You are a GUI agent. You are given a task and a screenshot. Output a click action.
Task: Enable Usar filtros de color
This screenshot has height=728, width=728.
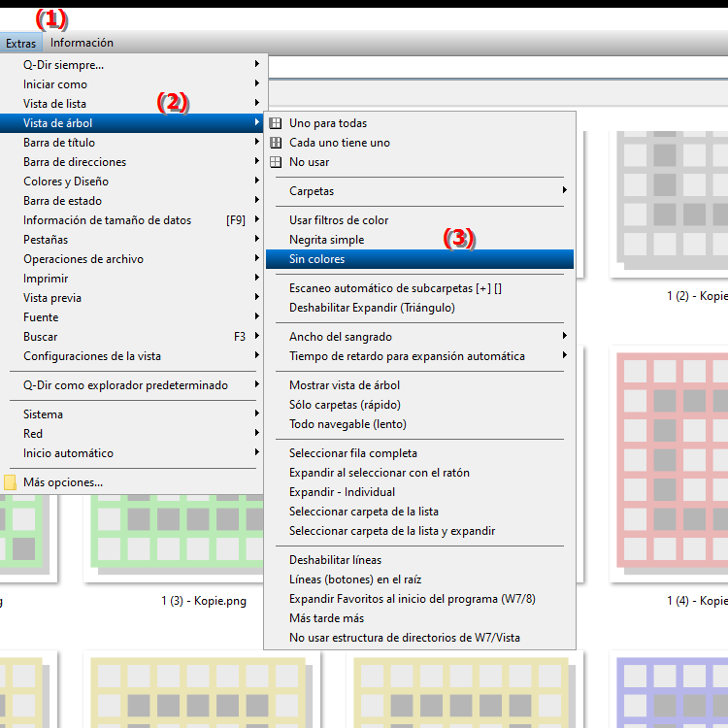tap(419, 220)
